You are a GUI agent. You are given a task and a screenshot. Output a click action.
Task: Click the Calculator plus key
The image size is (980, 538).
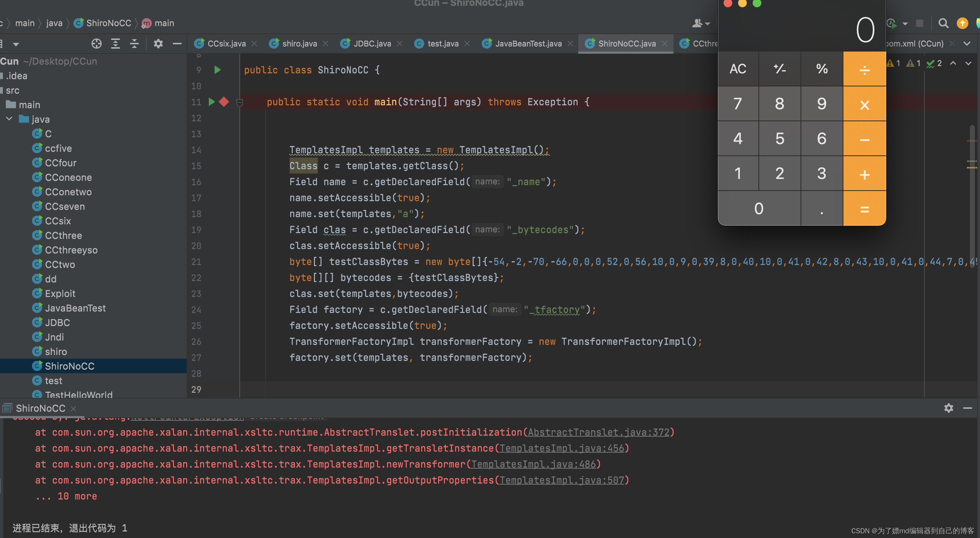pyautogui.click(x=864, y=174)
